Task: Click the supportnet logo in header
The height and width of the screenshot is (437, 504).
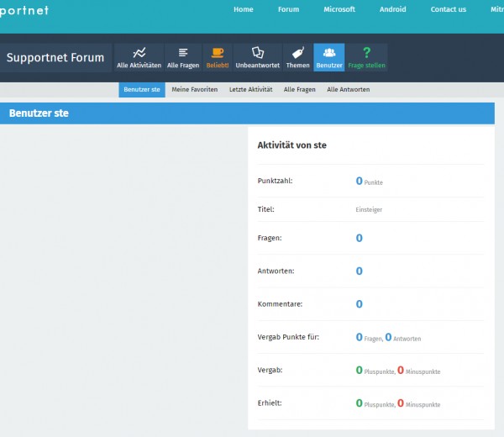Action: click(x=24, y=10)
